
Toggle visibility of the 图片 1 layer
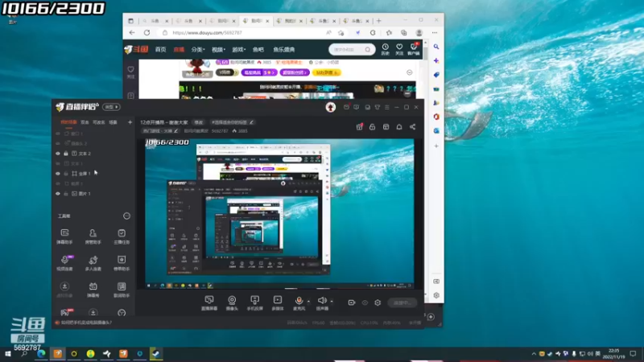(x=58, y=194)
